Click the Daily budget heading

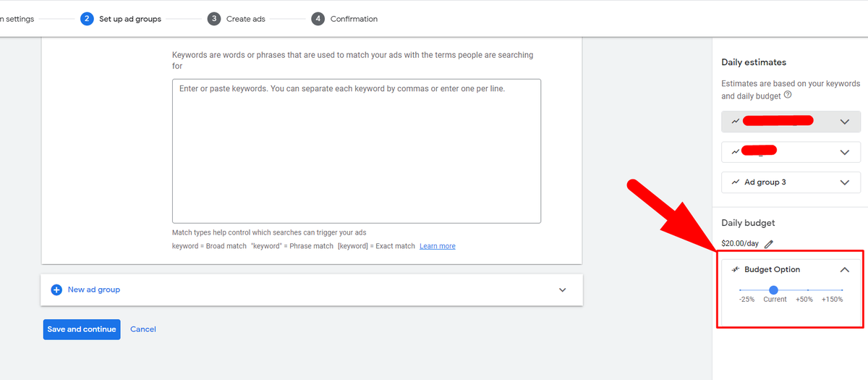click(x=748, y=223)
